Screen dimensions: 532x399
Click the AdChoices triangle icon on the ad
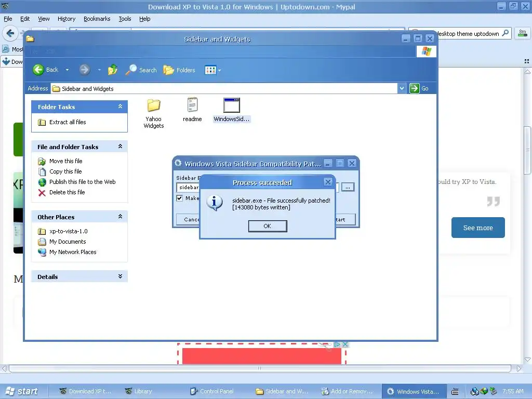click(x=337, y=344)
